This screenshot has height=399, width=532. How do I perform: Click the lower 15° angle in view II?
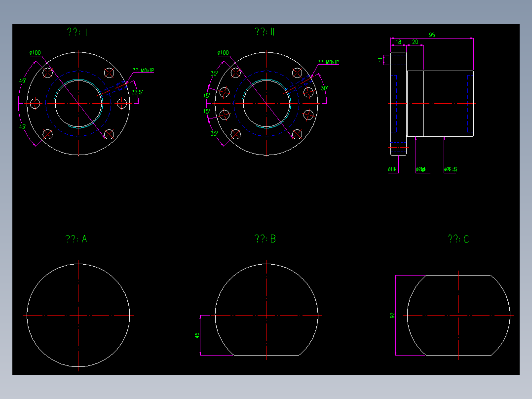207,112
